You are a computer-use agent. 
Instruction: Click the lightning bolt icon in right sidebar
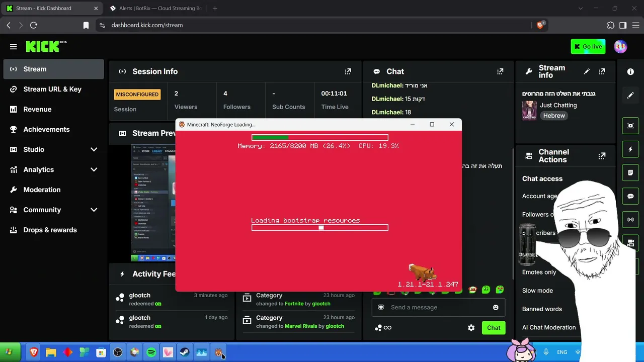point(630,149)
